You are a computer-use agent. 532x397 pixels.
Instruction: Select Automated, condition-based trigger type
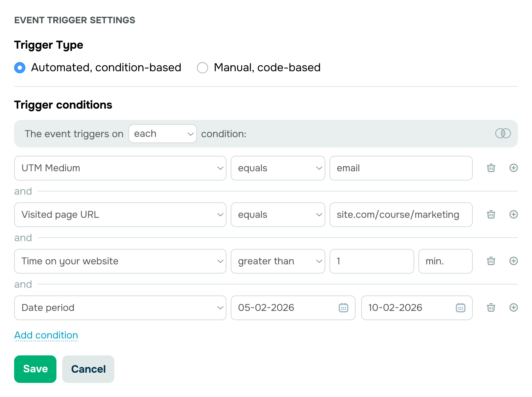pos(20,67)
